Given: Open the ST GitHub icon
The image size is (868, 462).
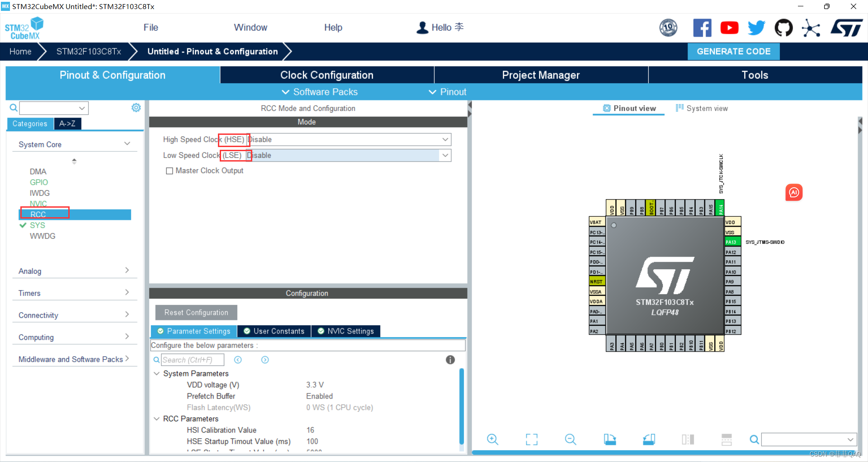Looking at the screenshot, I should 783,28.
